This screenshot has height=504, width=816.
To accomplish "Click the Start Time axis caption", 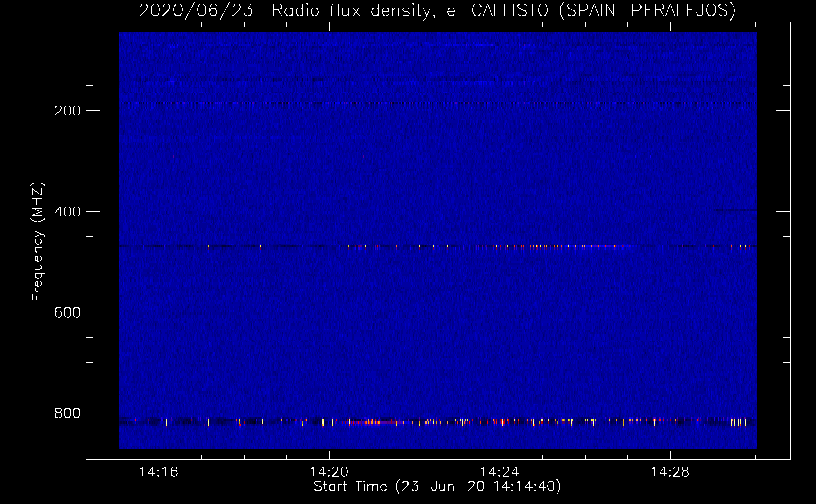I will (437, 487).
